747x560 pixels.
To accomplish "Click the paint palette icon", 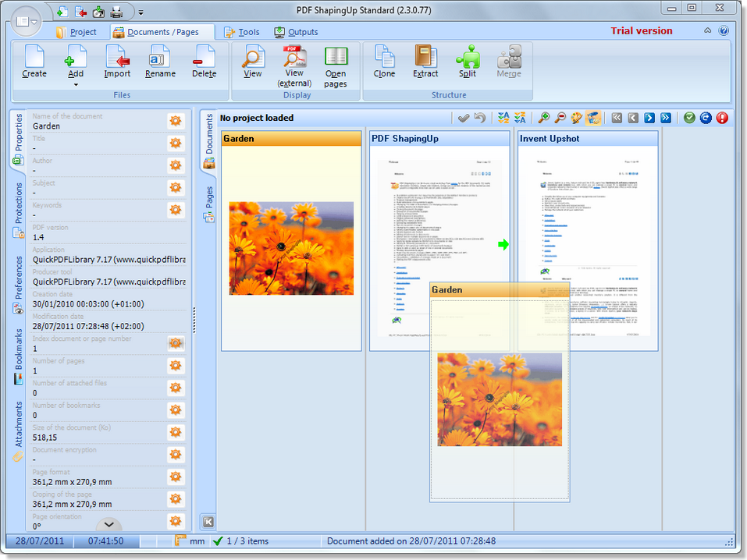I will 577,118.
